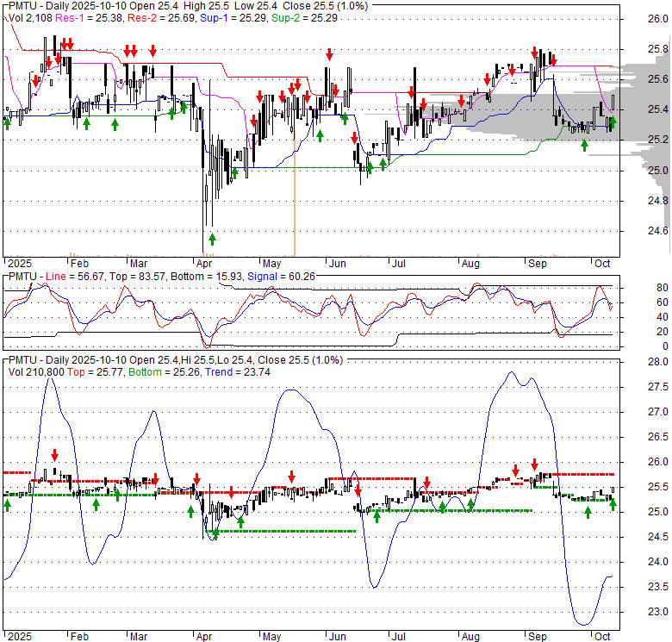672x642 pixels.
Task: Click the Aug label on the bottom chart's time axis
Action: pos(470,637)
